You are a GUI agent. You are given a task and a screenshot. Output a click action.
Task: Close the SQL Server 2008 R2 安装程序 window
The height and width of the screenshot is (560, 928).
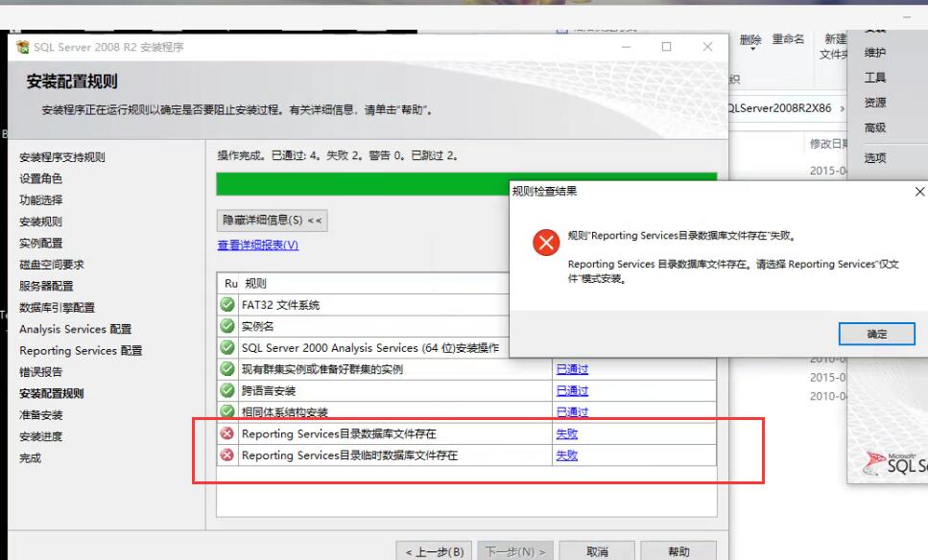coord(707,47)
